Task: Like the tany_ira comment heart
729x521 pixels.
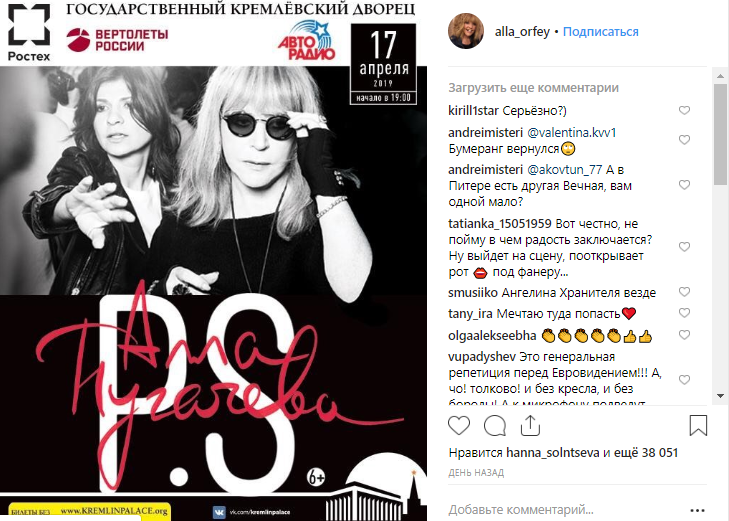Action: tap(684, 313)
